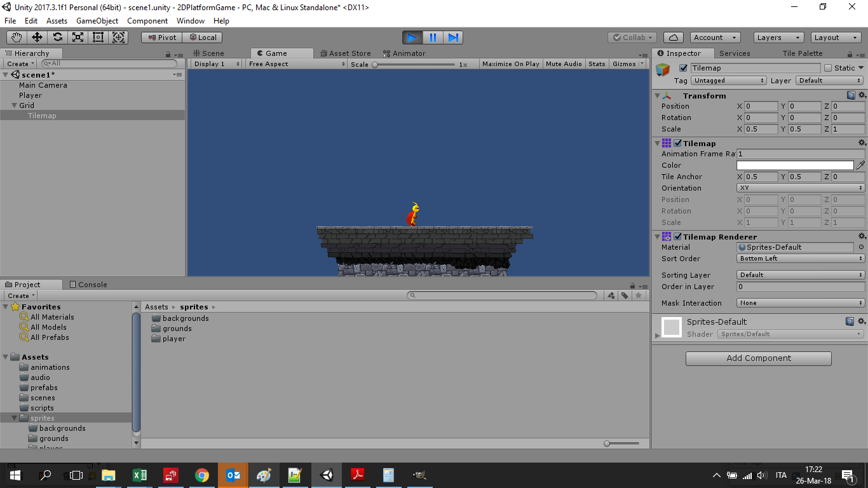This screenshot has width=868, height=488.
Task: Open the GameObject menu
Action: [97, 21]
